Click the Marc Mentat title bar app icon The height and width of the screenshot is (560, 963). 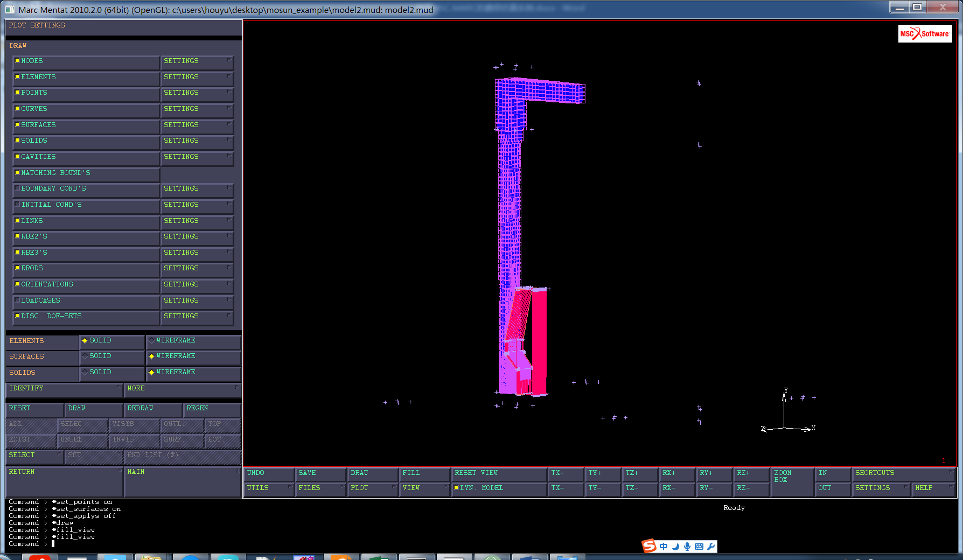pos(10,9)
